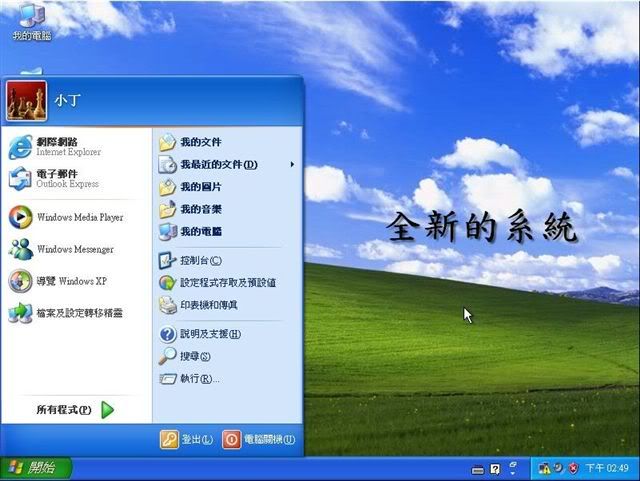Open Internet Explorer from the Start menu
This screenshot has width=640, height=481.
click(20, 147)
